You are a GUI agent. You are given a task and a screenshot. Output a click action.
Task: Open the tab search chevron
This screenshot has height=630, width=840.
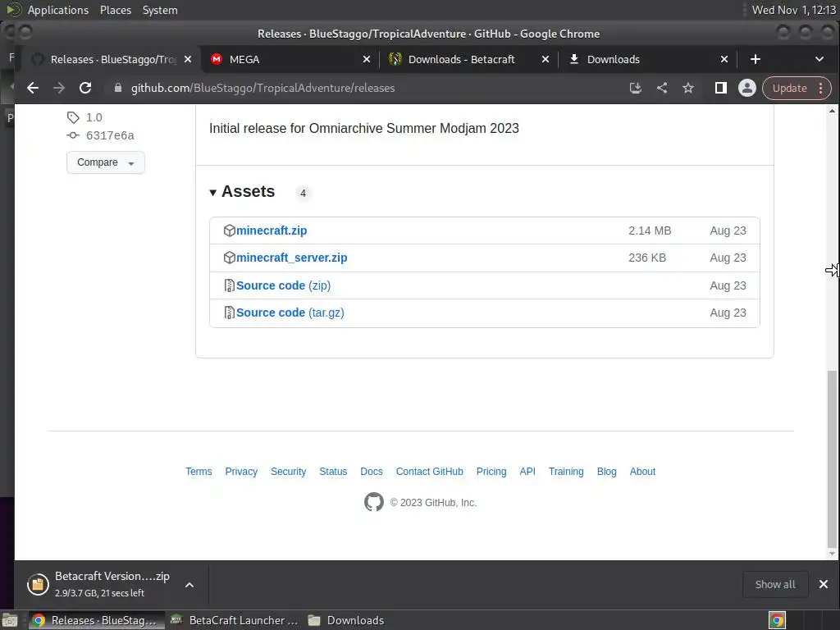tap(819, 59)
